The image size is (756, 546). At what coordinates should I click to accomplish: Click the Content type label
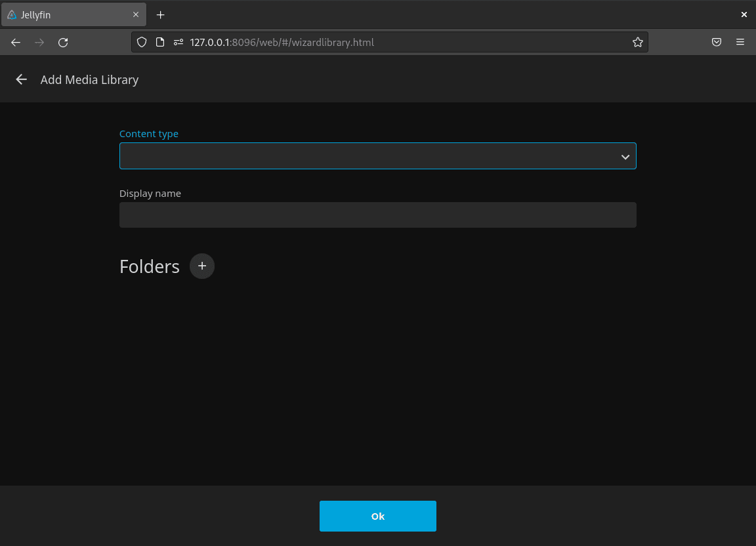(x=149, y=133)
